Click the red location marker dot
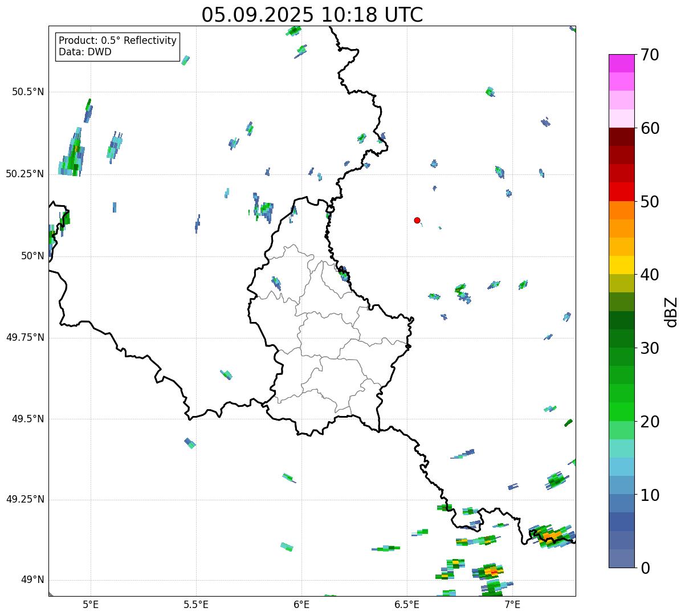Image resolution: width=685 pixels, height=616 pixels. [x=417, y=220]
